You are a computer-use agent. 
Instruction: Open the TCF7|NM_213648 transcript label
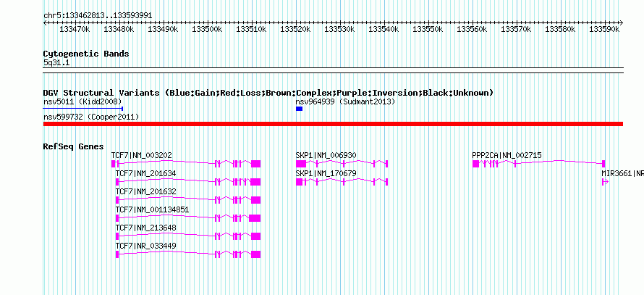click(x=145, y=228)
